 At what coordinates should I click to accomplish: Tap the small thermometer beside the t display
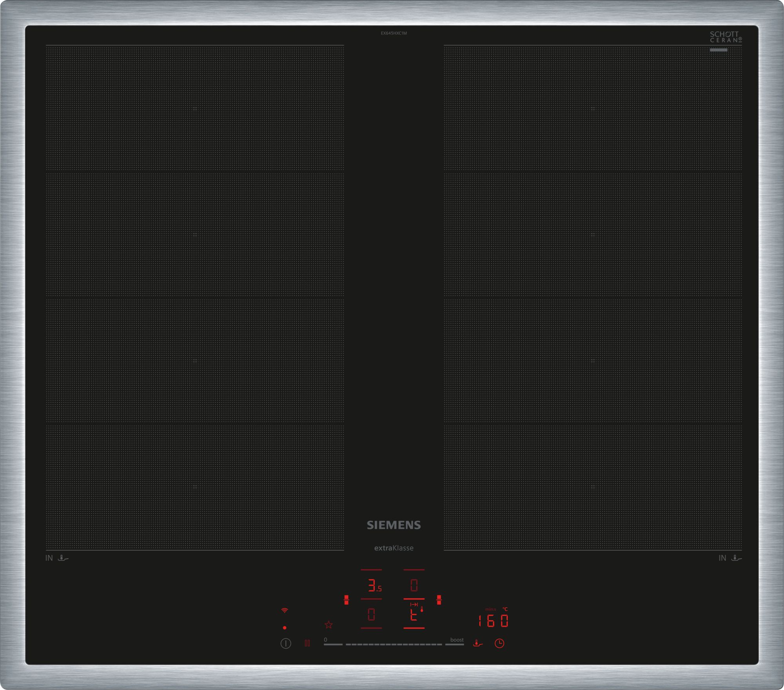(422, 609)
